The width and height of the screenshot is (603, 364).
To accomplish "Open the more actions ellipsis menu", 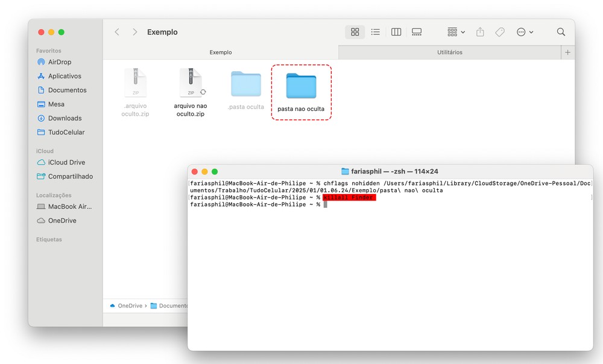I will [x=525, y=32].
